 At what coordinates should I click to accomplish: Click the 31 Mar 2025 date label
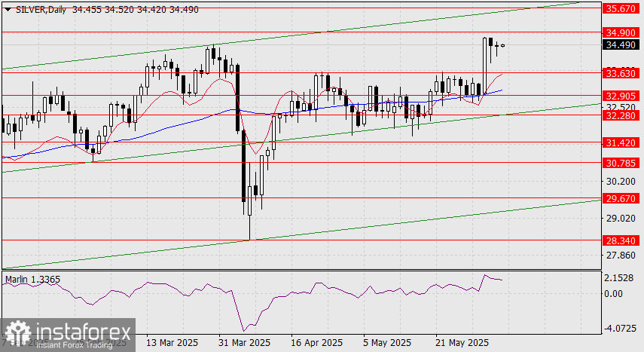point(244,342)
